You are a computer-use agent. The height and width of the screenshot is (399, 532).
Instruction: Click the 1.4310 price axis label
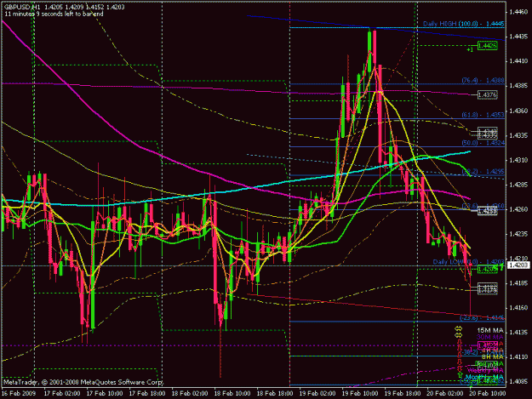(x=518, y=160)
